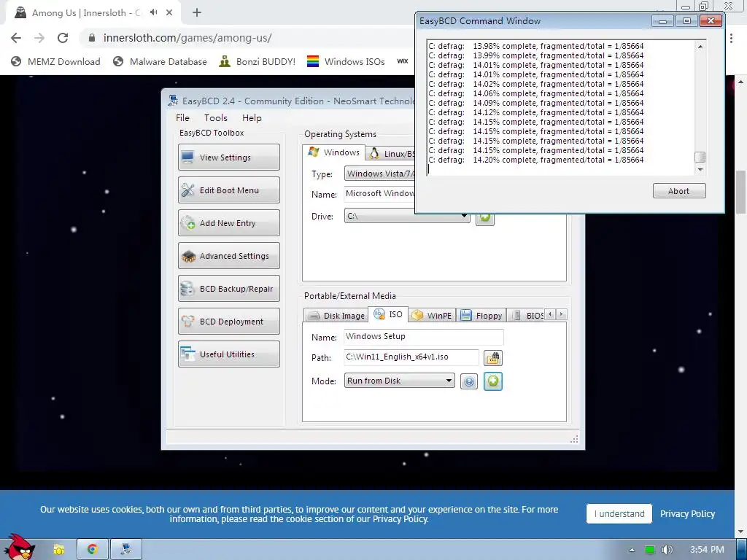Click the Command Window scrollbar thumb

(x=700, y=157)
